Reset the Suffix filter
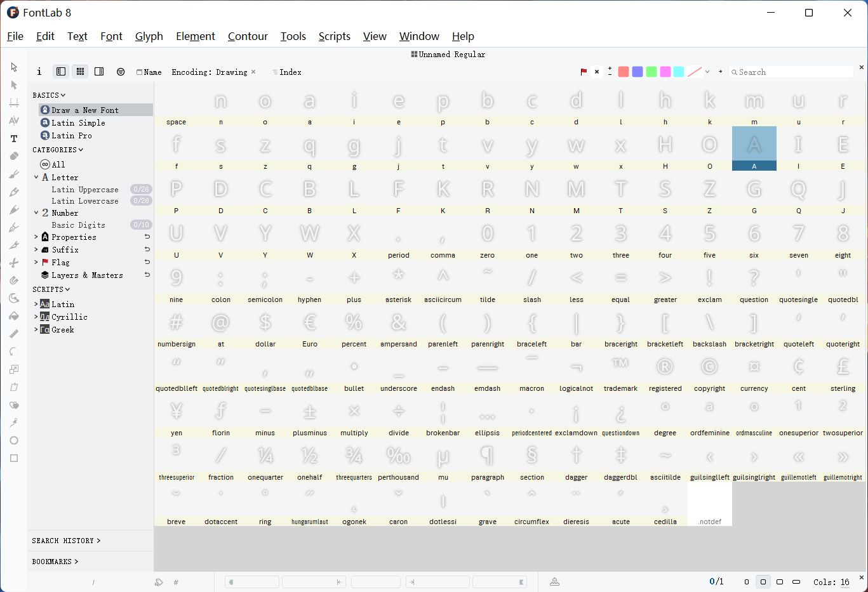This screenshot has height=592, width=868. click(147, 249)
